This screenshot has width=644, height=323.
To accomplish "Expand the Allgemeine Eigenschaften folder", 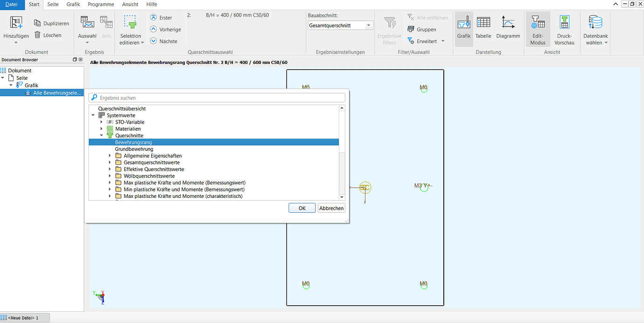I will 110,156.
